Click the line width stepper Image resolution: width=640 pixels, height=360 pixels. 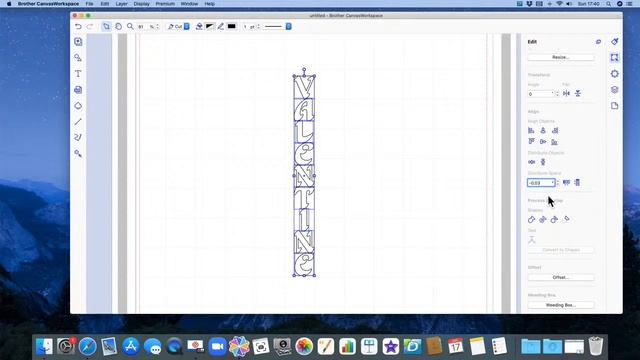click(x=258, y=27)
